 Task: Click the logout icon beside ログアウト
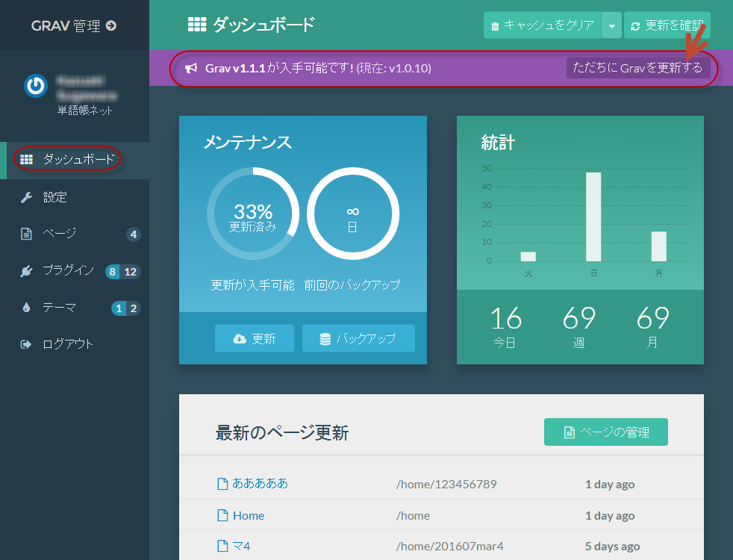click(26, 344)
